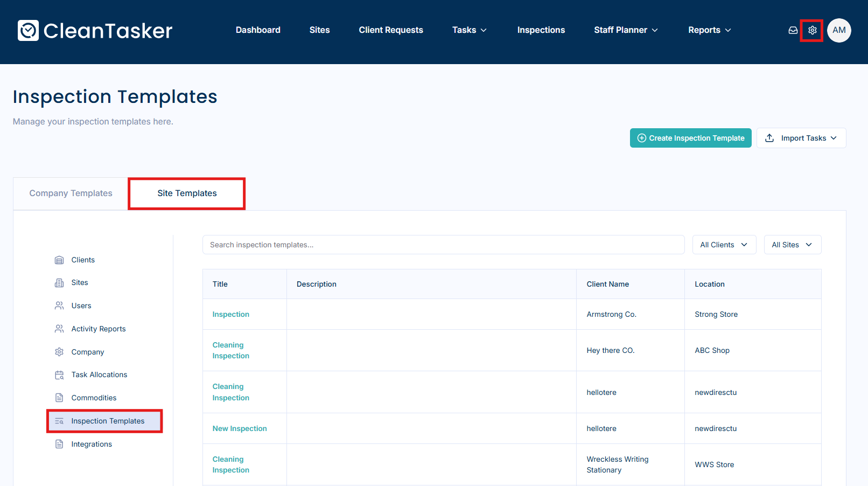Click Create Inspection Template button
This screenshot has width=868, height=486.
[690, 138]
